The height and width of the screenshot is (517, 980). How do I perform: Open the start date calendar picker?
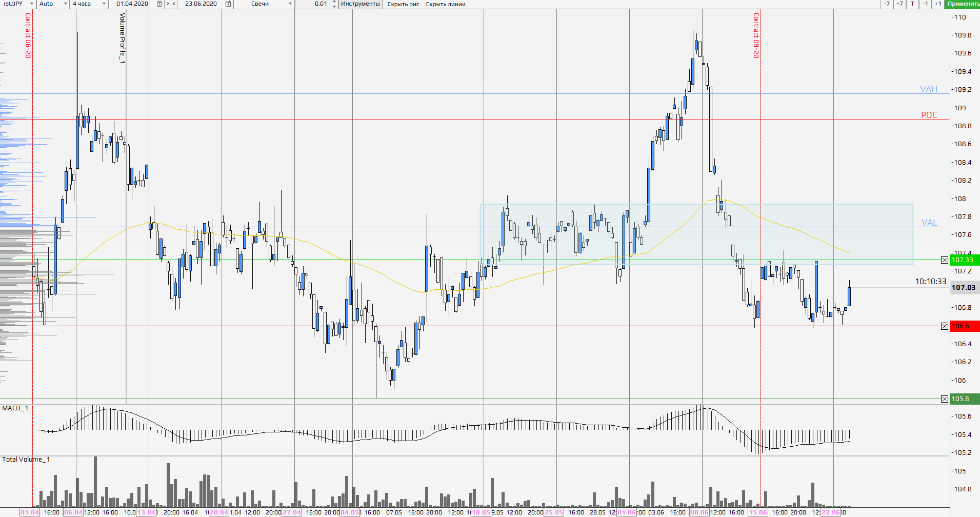point(159,4)
